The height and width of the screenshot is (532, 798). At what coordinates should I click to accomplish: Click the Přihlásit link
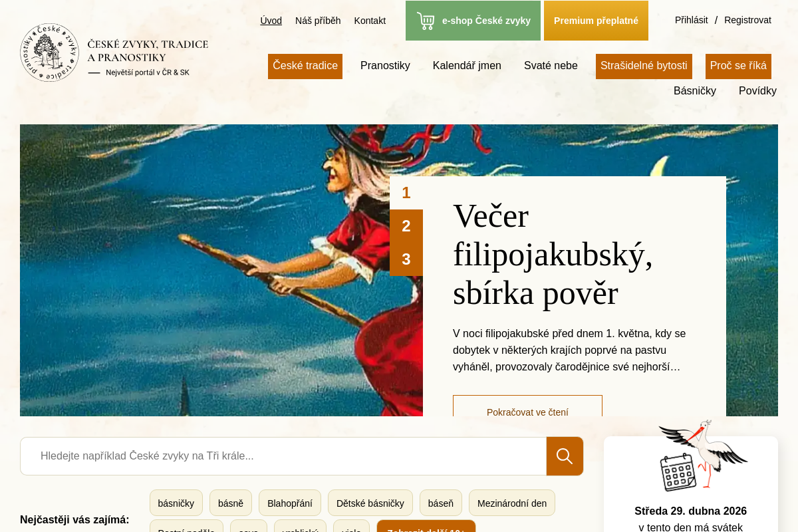[692, 20]
